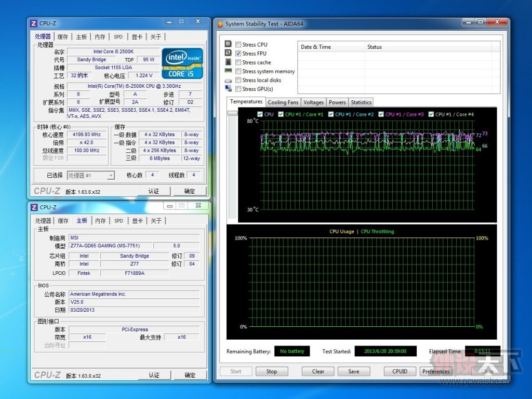Uncheck Stress FPU option

(238, 54)
